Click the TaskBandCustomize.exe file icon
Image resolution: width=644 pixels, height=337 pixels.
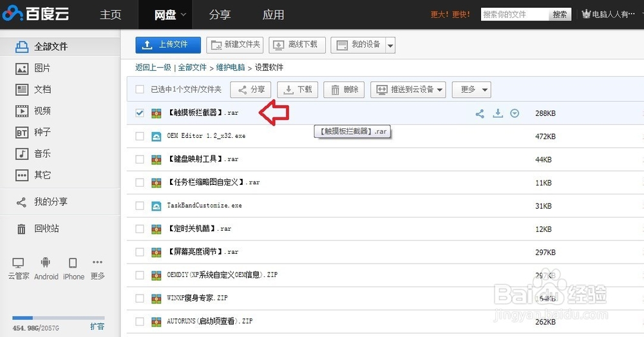coord(156,206)
